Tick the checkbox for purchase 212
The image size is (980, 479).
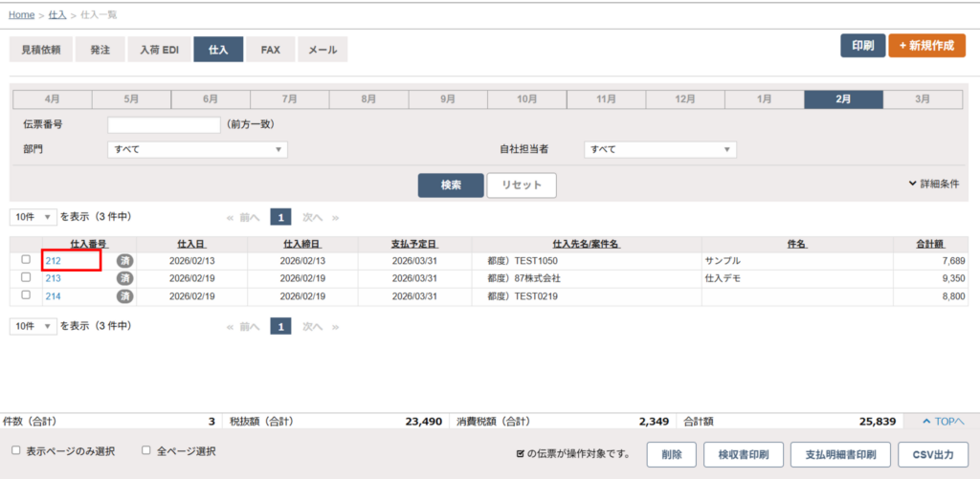click(x=26, y=260)
